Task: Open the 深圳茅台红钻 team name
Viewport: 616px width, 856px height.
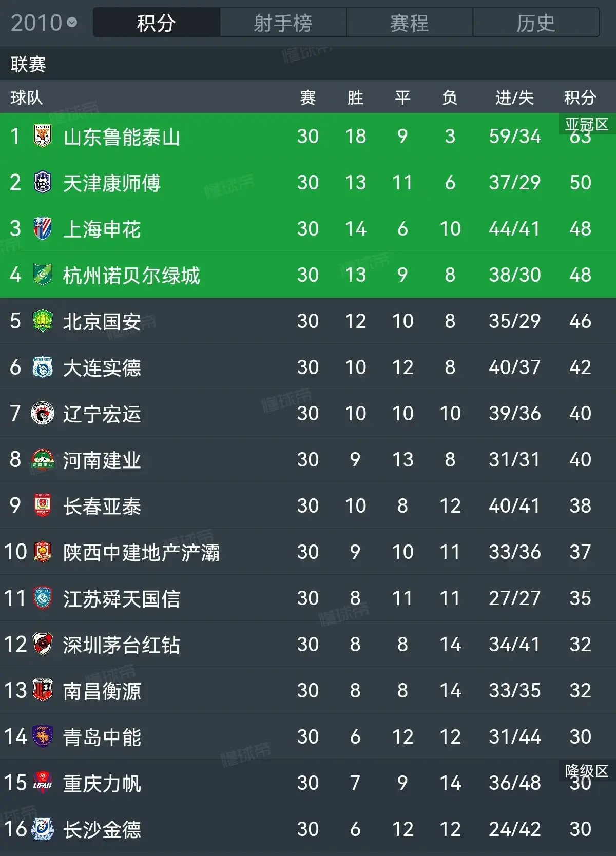Action: (122, 645)
